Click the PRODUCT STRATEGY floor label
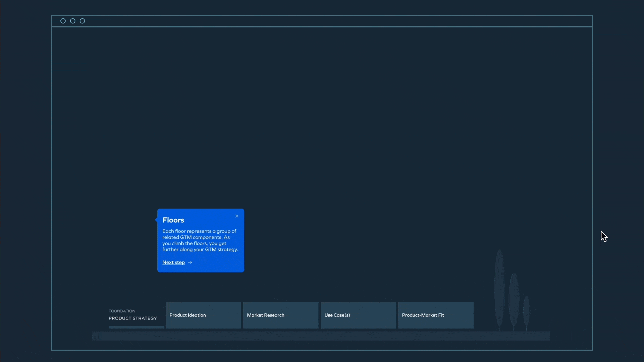Image resolution: width=644 pixels, height=362 pixels. point(132,318)
